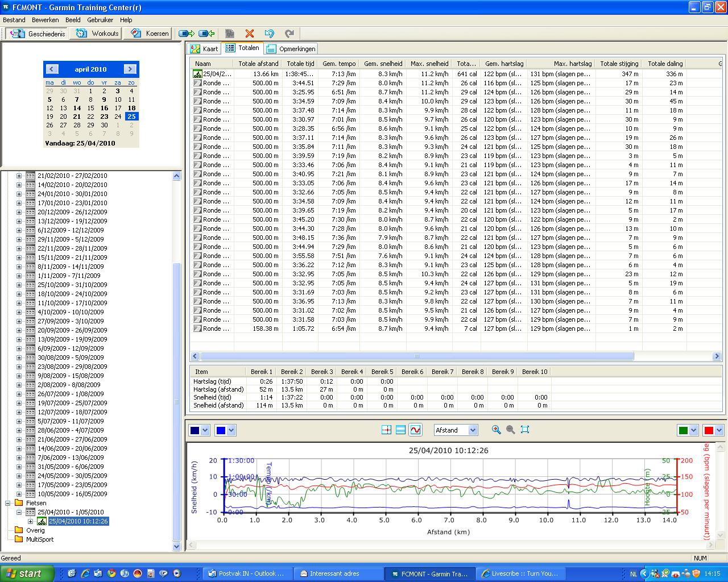Viewport: 728px width, 582px height.
Task: Zoom out of the chart with the magnifier minus
Action: tap(511, 430)
